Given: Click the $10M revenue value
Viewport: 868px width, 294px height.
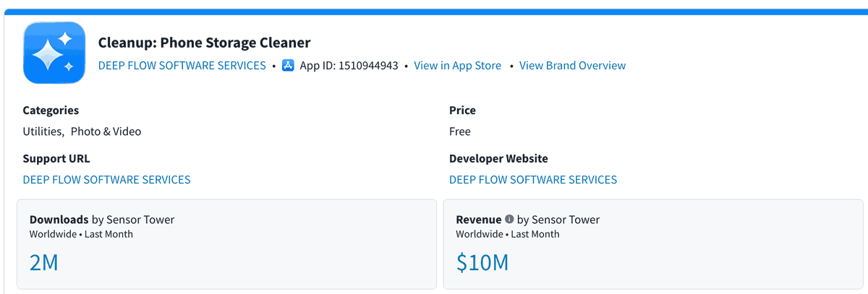Looking at the screenshot, I should [482, 262].
